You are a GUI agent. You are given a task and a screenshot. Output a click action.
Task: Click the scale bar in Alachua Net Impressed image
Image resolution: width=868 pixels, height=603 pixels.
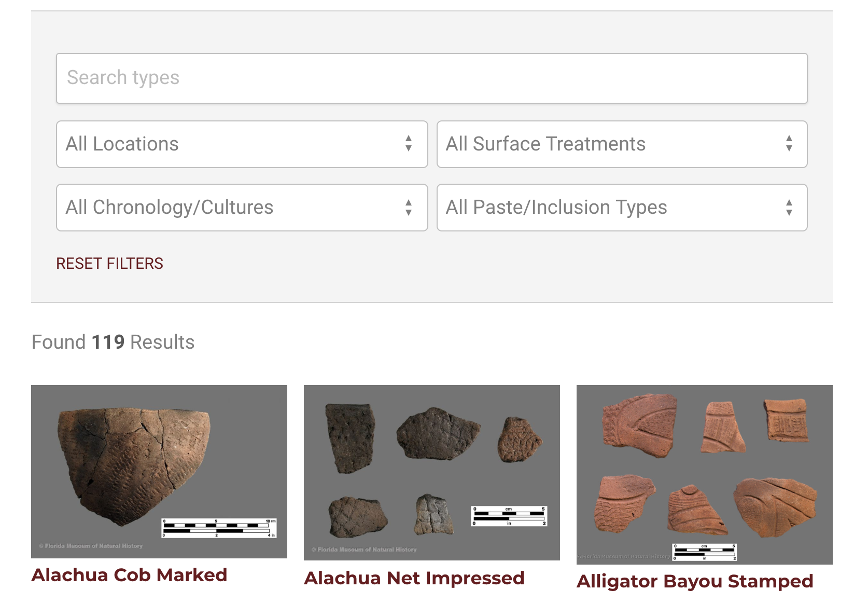point(509,516)
